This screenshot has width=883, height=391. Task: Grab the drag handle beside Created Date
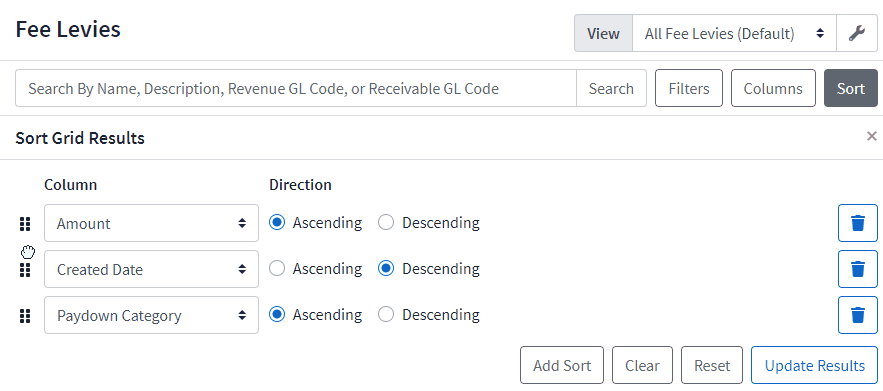click(25, 270)
